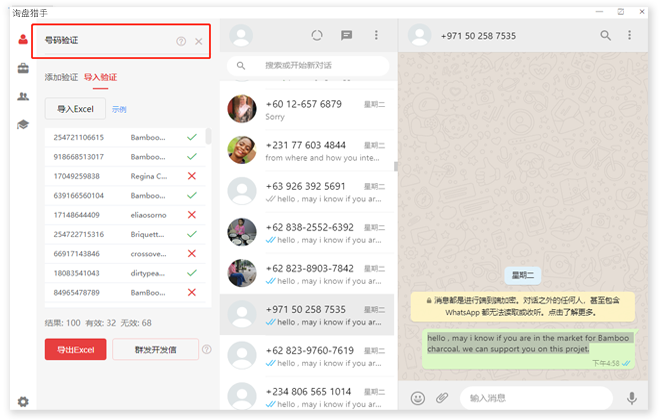The image size is (660, 420).
Task: Close the 号码验证 panel
Action: (x=198, y=41)
